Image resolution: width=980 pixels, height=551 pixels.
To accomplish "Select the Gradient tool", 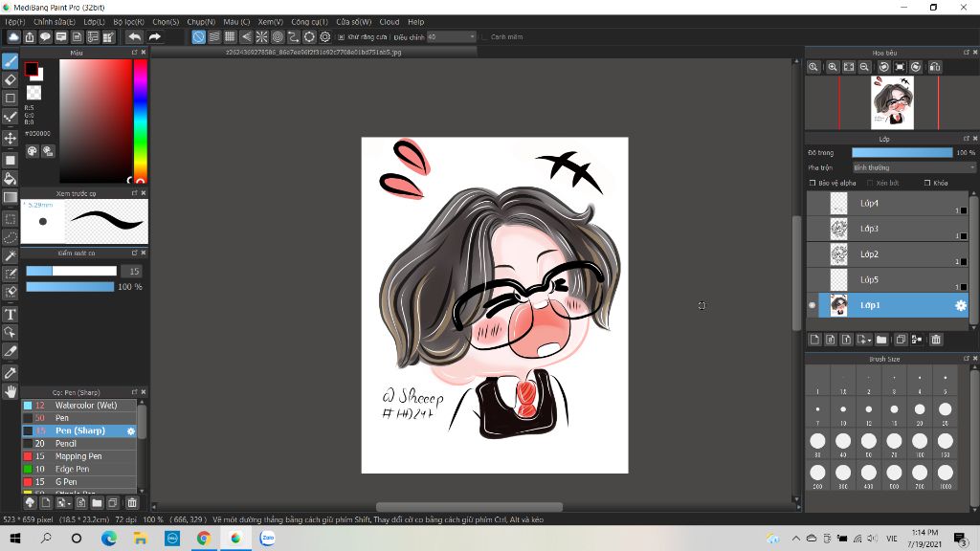I will pos(10,197).
